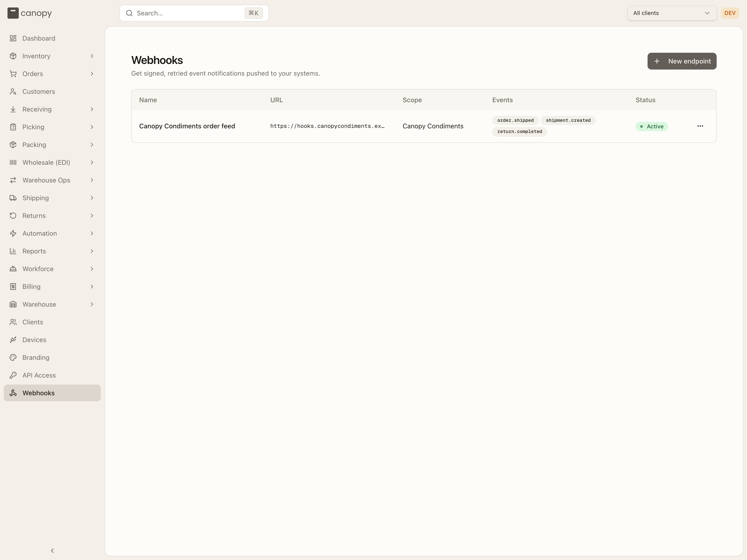The width and height of the screenshot is (747, 560).
Task: Click the Orders cart icon
Action: (13, 73)
